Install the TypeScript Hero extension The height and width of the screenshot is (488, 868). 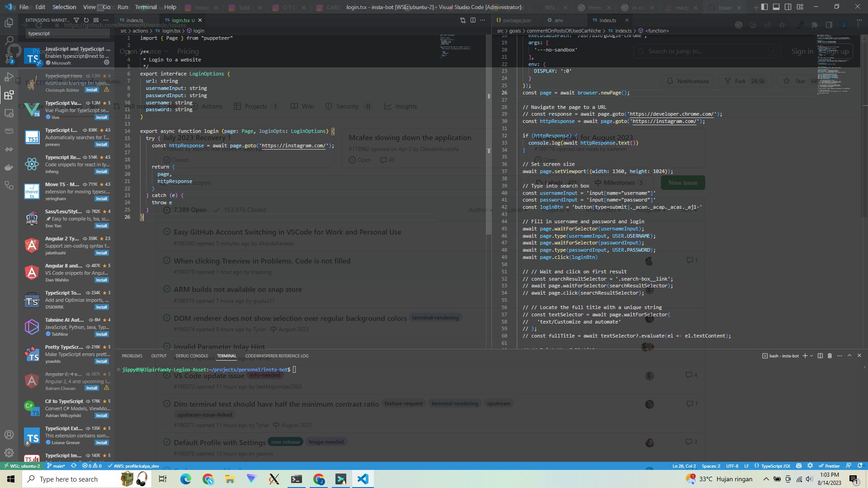[x=92, y=90]
